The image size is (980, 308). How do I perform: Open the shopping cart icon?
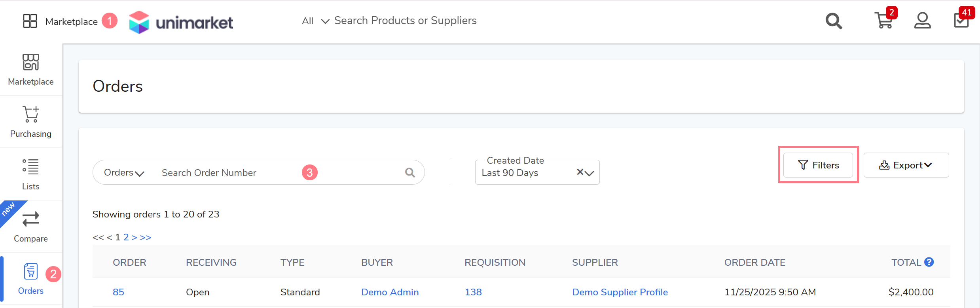point(883,21)
